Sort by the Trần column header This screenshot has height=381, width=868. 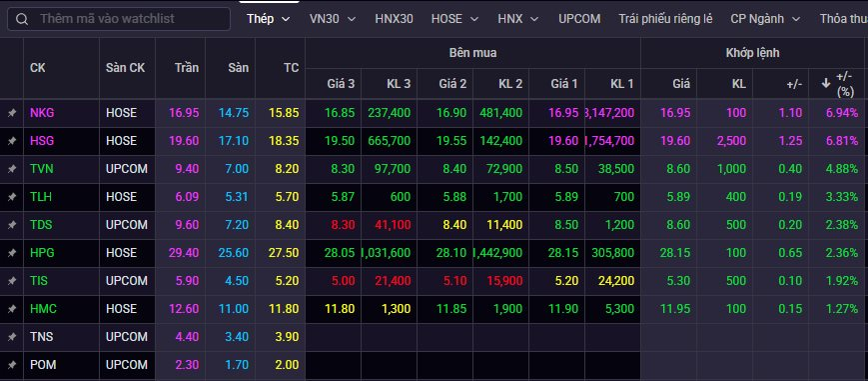187,68
